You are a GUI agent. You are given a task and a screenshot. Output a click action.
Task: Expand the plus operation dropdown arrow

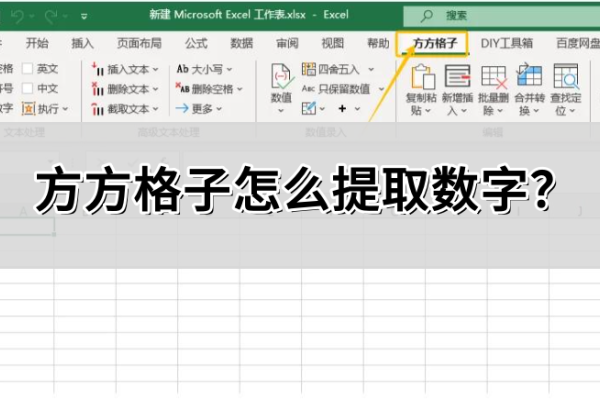[357, 109]
